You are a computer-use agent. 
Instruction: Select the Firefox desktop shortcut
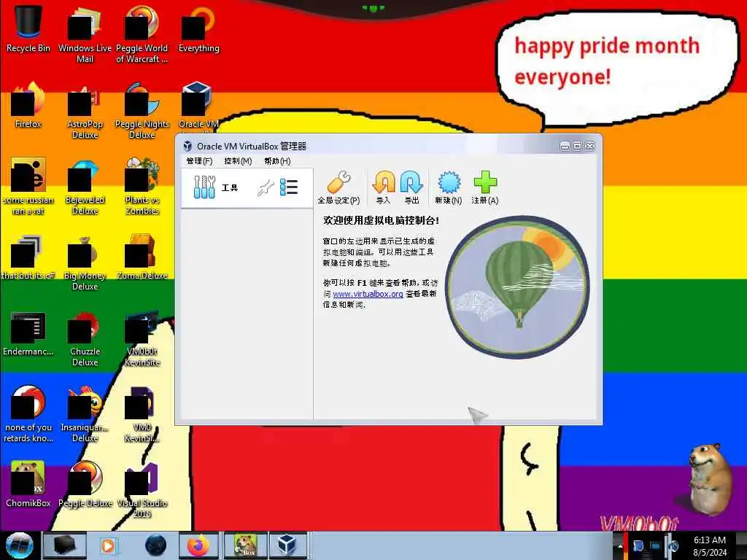28,105
